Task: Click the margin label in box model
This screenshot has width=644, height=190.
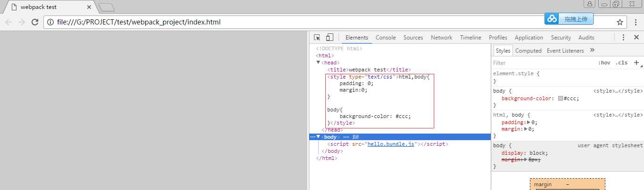Action: pyautogui.click(x=543, y=185)
